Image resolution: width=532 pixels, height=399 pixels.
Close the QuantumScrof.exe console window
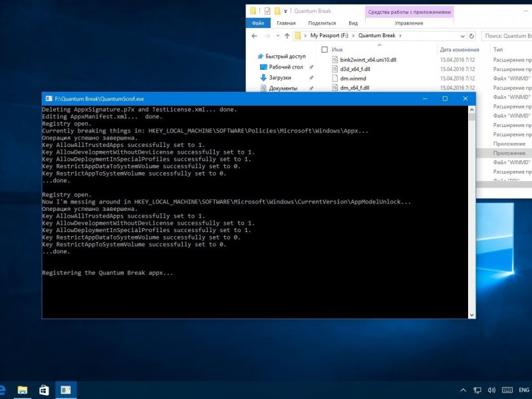pos(465,98)
